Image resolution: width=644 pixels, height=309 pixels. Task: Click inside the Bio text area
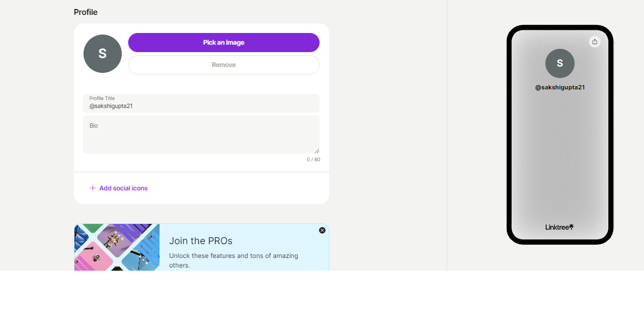click(201, 135)
